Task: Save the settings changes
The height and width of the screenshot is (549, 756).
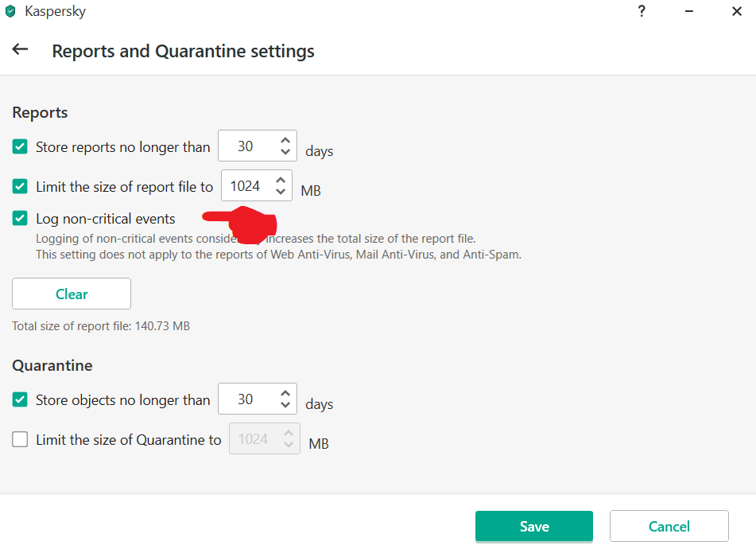Action: tap(534, 527)
